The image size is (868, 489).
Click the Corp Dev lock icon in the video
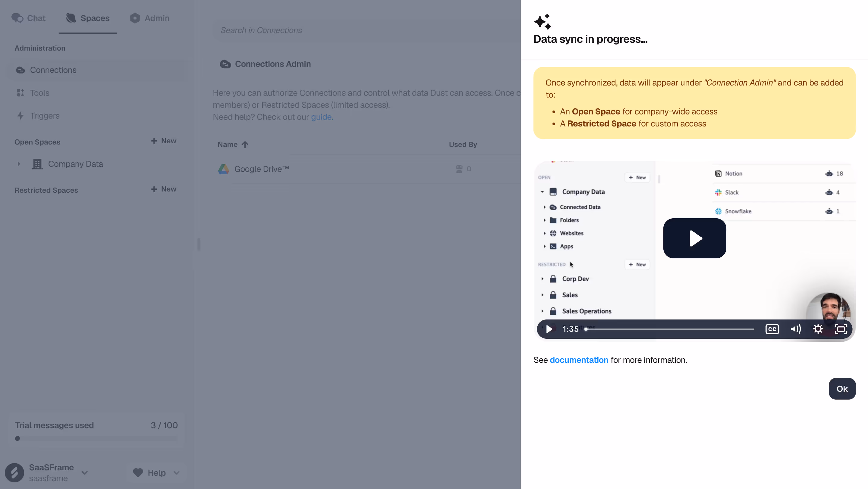553,279
